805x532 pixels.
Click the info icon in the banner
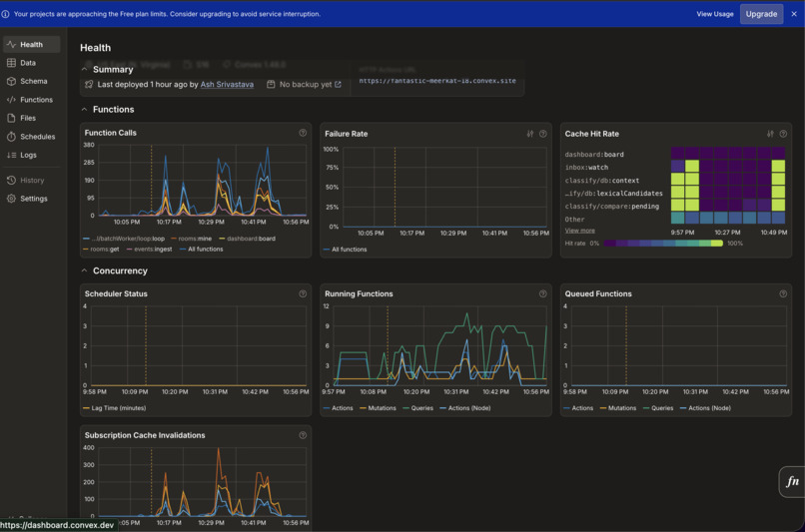pyautogui.click(x=5, y=14)
